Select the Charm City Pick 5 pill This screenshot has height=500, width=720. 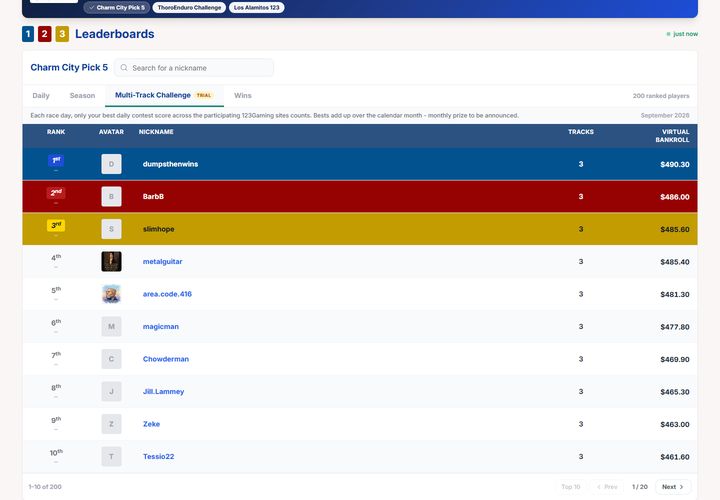[117, 7]
